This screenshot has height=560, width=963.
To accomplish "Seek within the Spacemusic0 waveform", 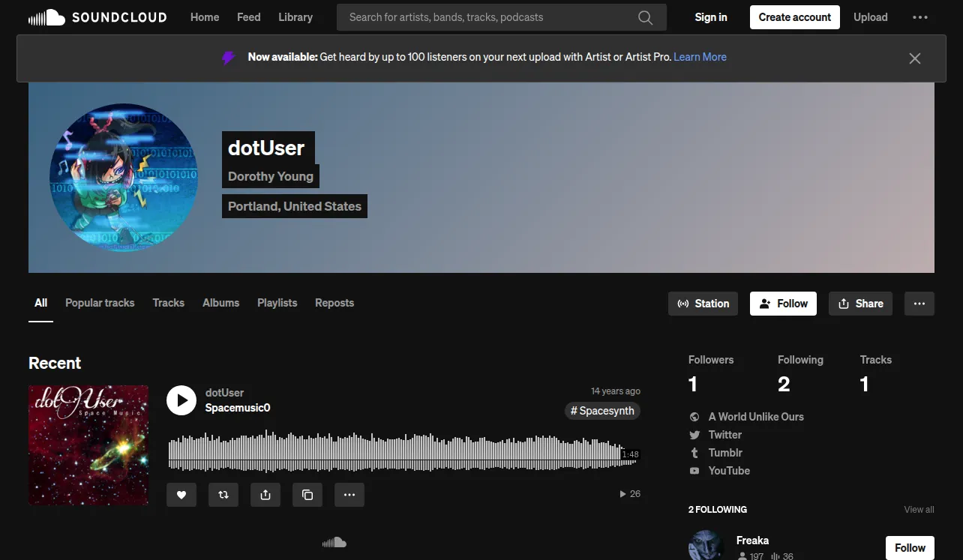I will 403,451.
